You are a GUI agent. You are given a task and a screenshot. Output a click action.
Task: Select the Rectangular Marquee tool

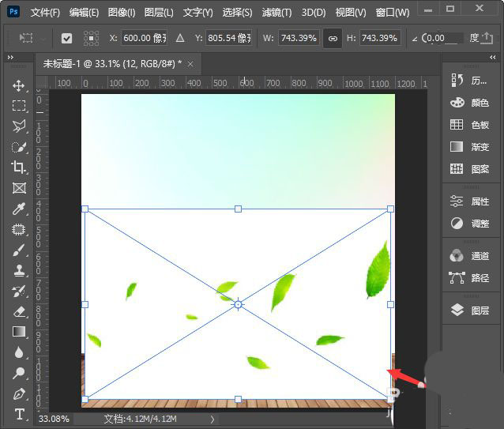tap(19, 106)
